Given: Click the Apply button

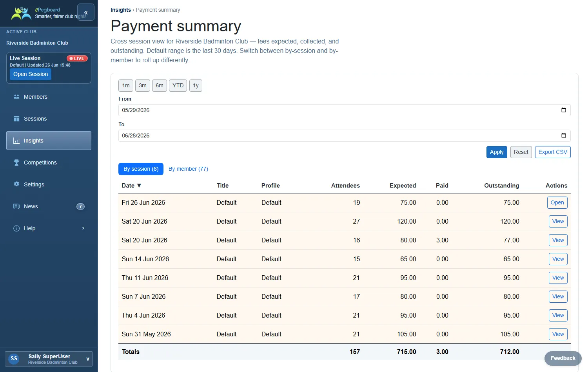Looking at the screenshot, I should [497, 152].
